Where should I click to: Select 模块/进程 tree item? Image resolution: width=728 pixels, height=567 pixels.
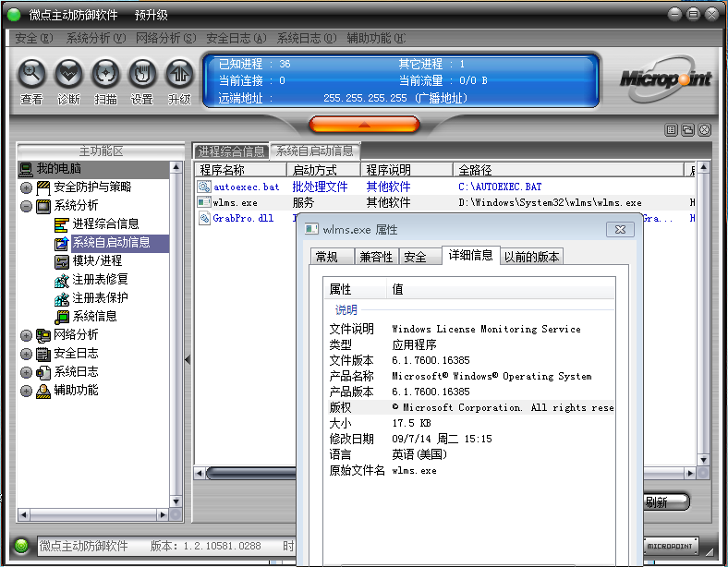click(x=97, y=260)
